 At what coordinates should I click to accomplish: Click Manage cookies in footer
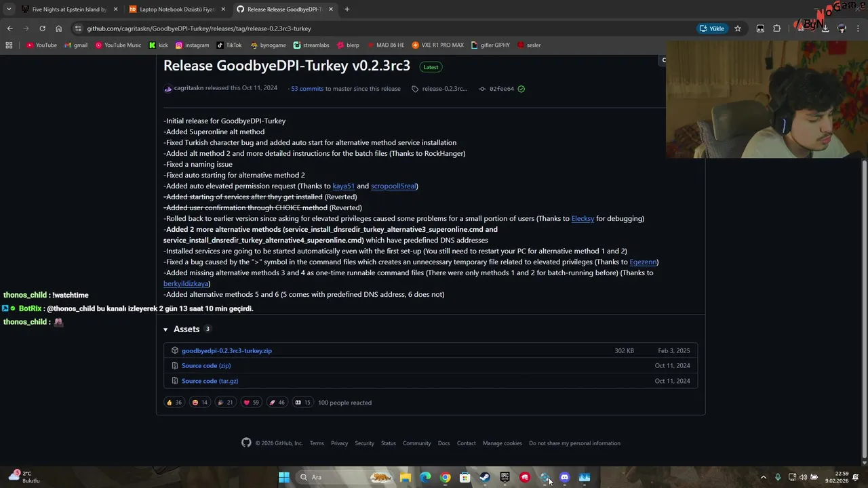coord(502,443)
